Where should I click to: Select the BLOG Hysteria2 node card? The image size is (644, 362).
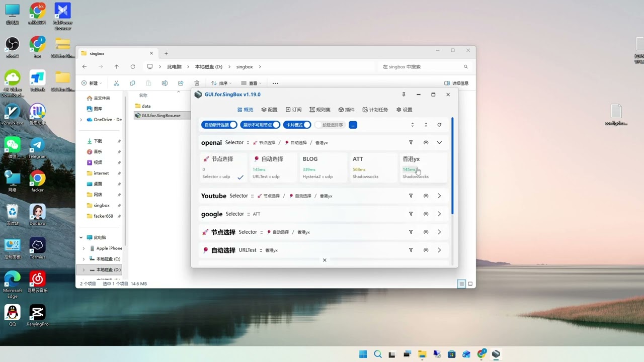point(324,167)
